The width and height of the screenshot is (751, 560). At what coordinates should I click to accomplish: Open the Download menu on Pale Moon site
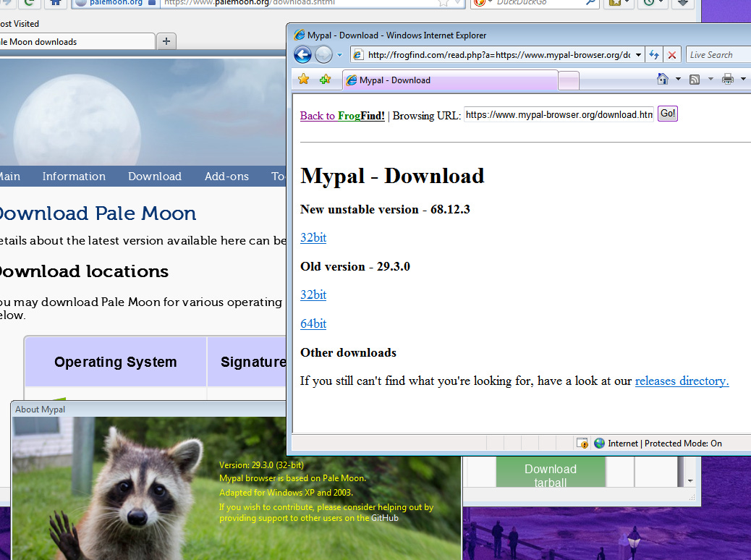tap(155, 177)
